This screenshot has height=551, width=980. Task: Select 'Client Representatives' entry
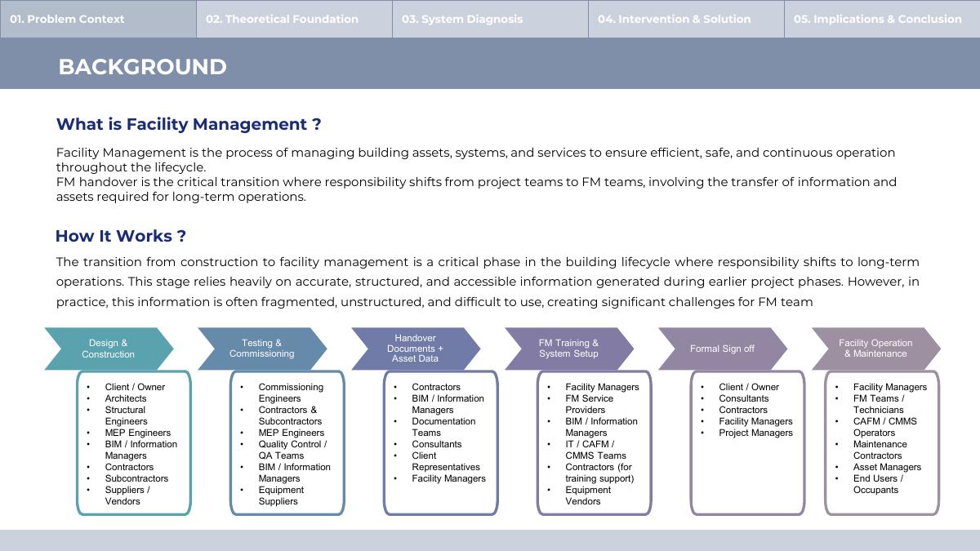pyautogui.click(x=446, y=461)
